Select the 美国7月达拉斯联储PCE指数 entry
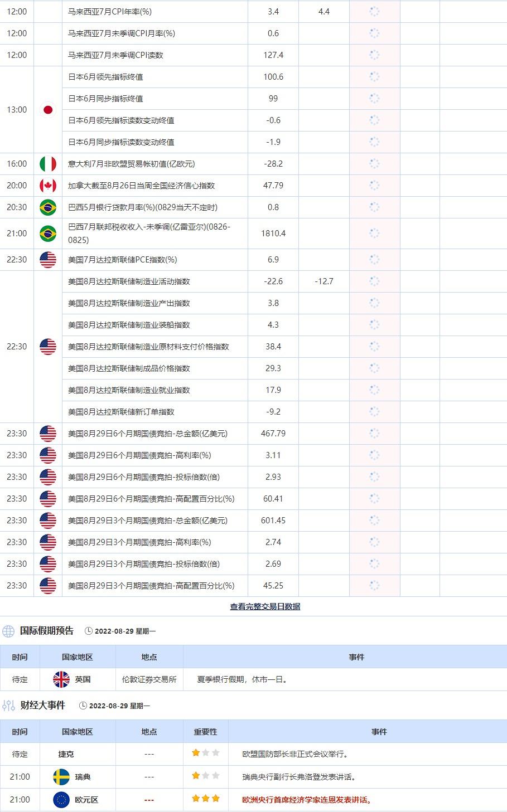The width and height of the screenshot is (507, 812). [x=122, y=260]
